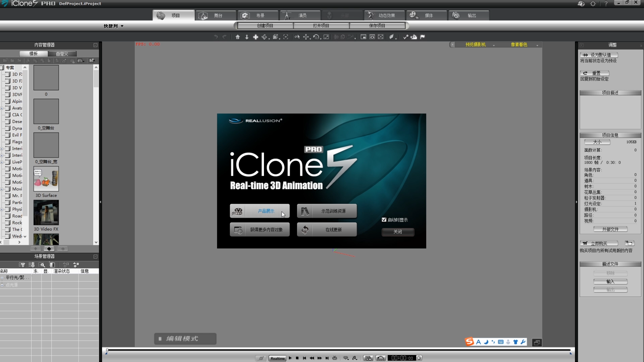Viewport: 644px width, 362px height.
Task: Click the 打开项目 button
Action: coord(321,26)
